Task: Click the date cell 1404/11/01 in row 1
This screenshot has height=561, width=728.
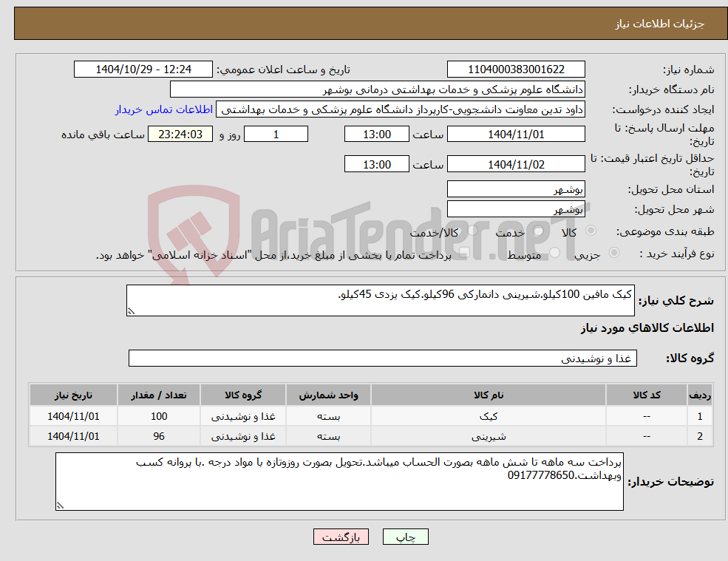Action: click(73, 416)
